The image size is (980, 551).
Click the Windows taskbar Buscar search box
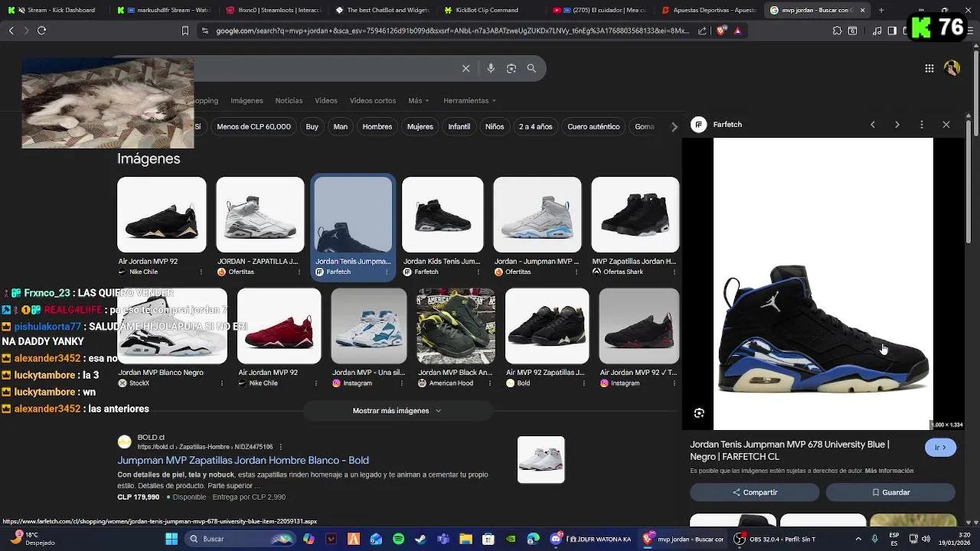click(242, 539)
